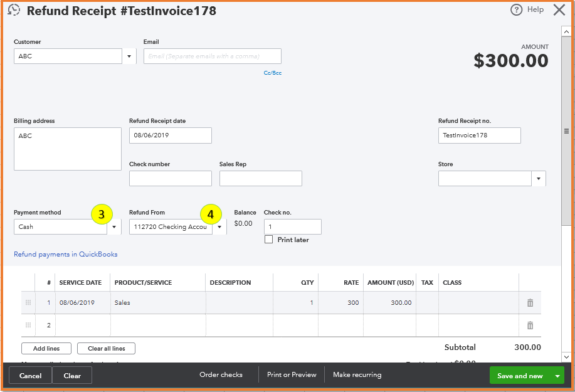This screenshot has height=392, width=575.
Task: Open the Store dropdown
Action: (539, 179)
